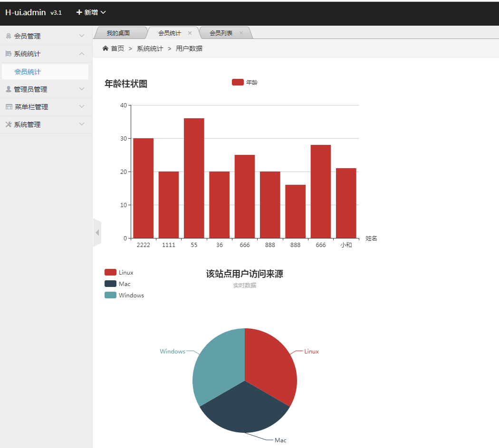Toggle the Windows legend swatch
This screenshot has width=499, height=448.
pyautogui.click(x=110, y=295)
